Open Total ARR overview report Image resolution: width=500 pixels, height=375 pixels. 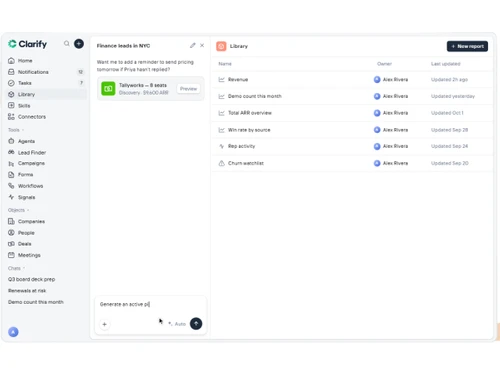tap(352, 113)
